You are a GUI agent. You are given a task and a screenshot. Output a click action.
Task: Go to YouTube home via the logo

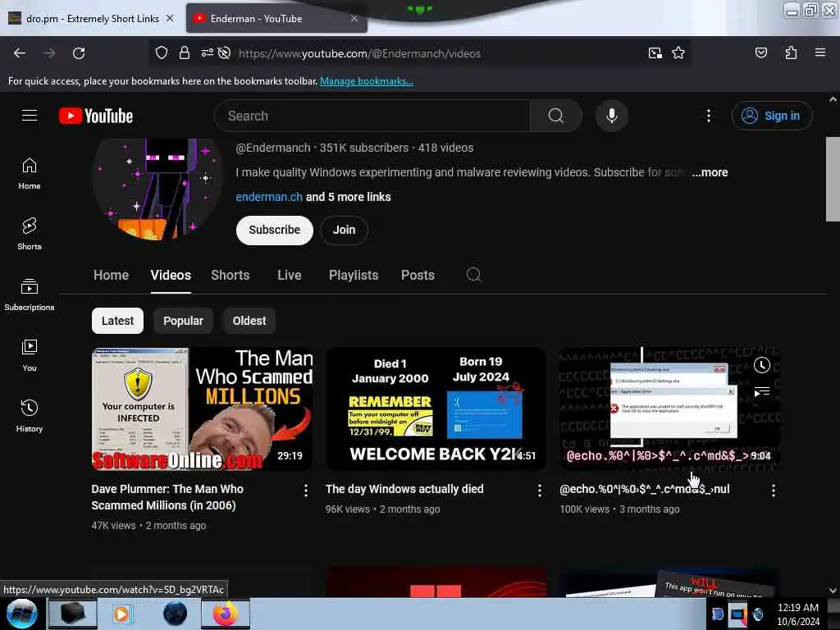(96, 116)
